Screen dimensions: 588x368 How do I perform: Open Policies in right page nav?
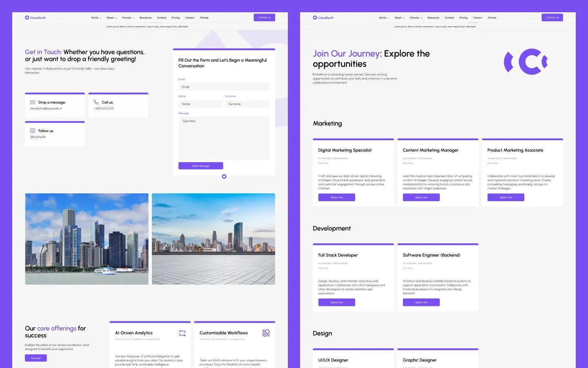pos(492,18)
